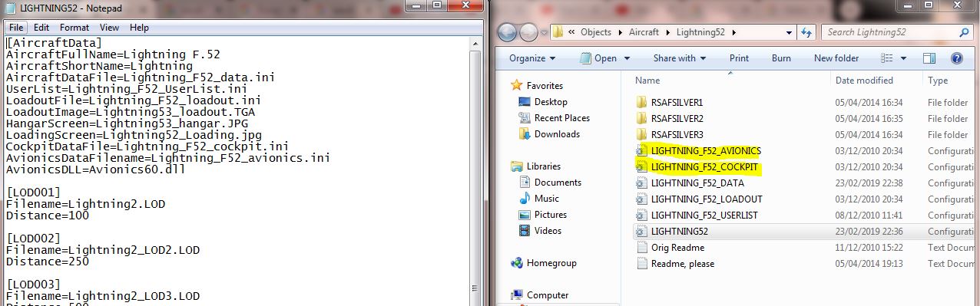Click the Search Lightning52 field

890,32
